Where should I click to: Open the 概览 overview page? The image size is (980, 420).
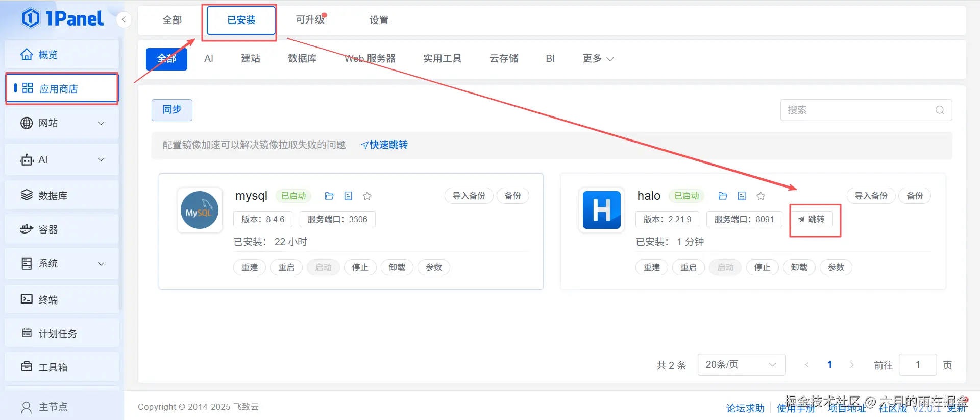[x=62, y=55]
